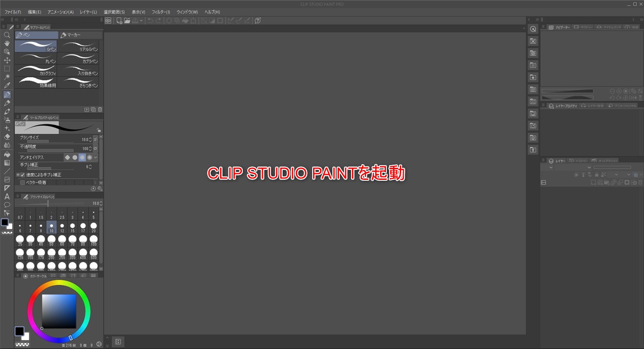Uncheck 速度による手ブレ補正 checkbox
Screen dimensions: 644x349
(x=22, y=175)
